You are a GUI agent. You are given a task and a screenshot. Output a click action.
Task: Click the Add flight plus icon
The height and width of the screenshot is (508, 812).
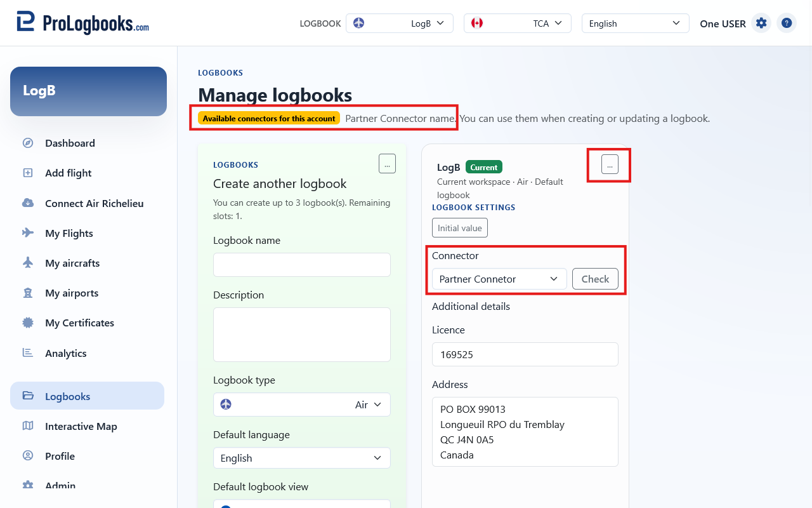28,173
